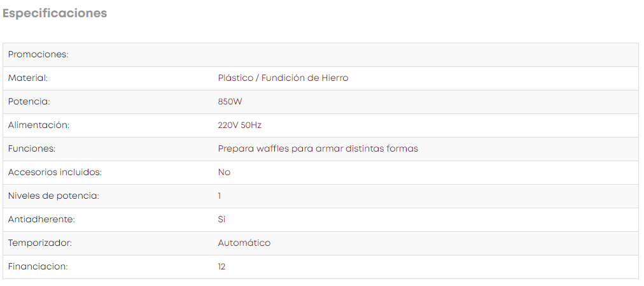Click the Especificaciones heading

click(55, 13)
